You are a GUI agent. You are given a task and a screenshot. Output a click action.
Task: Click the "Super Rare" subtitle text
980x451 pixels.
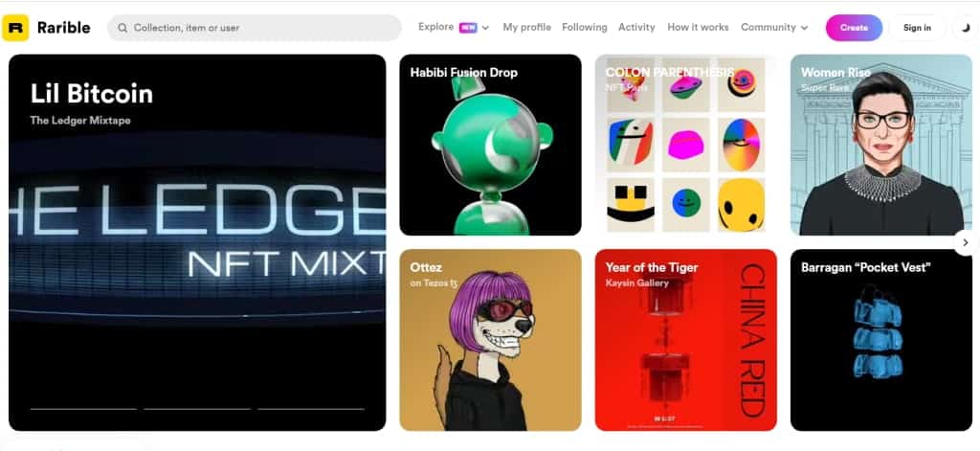pos(825,88)
